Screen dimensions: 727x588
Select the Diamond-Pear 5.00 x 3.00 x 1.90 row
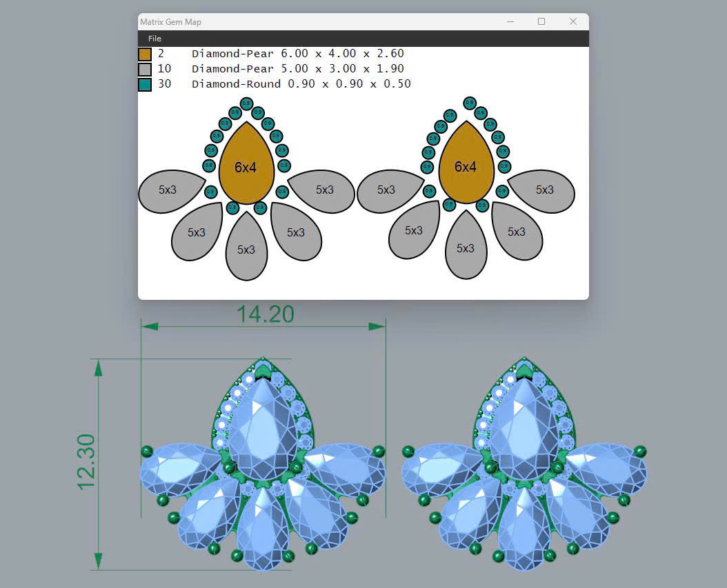(297, 69)
